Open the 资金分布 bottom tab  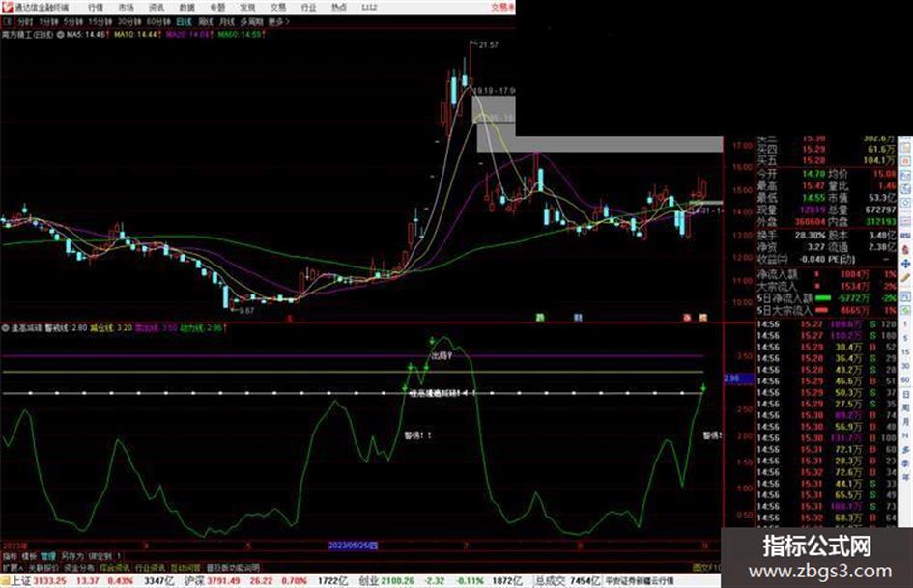[78, 567]
